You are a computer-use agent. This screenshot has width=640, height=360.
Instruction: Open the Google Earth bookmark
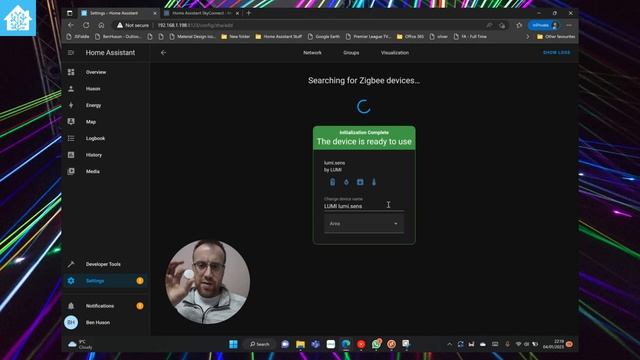click(324, 36)
